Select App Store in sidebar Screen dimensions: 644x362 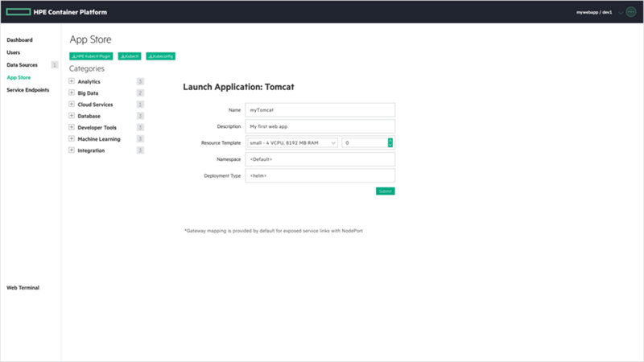click(19, 77)
